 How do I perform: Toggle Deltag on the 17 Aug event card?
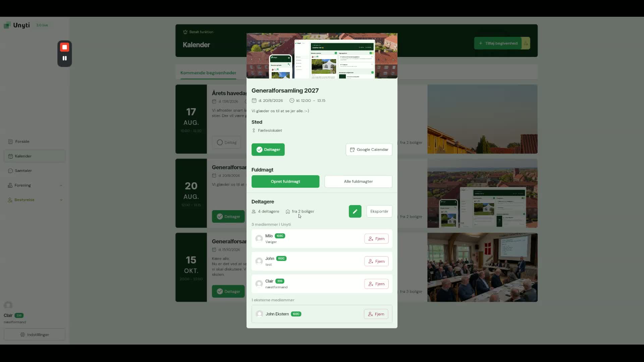click(x=226, y=142)
